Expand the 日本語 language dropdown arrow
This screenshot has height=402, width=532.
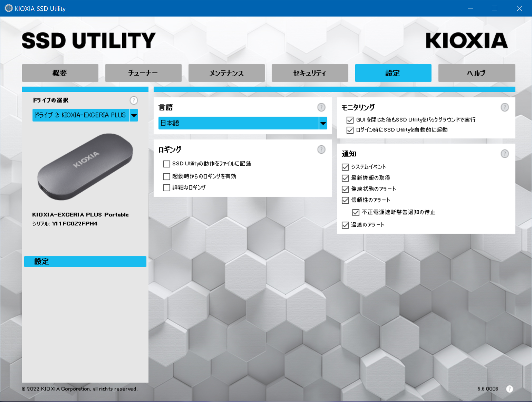[x=323, y=123]
